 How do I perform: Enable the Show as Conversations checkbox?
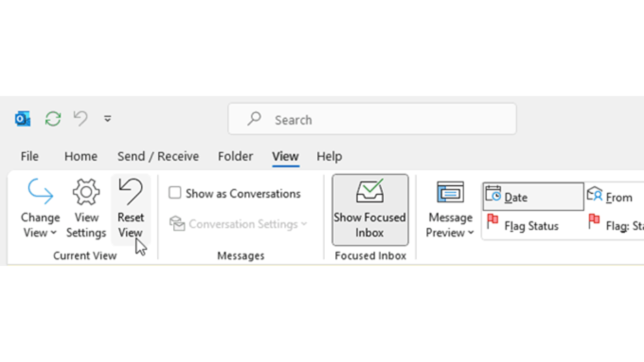tap(175, 194)
